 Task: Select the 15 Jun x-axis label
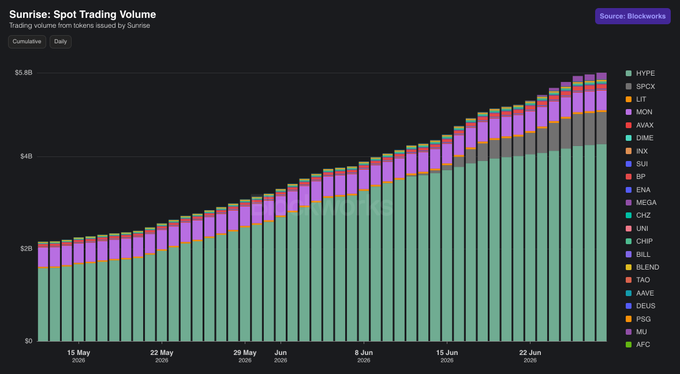click(x=447, y=356)
